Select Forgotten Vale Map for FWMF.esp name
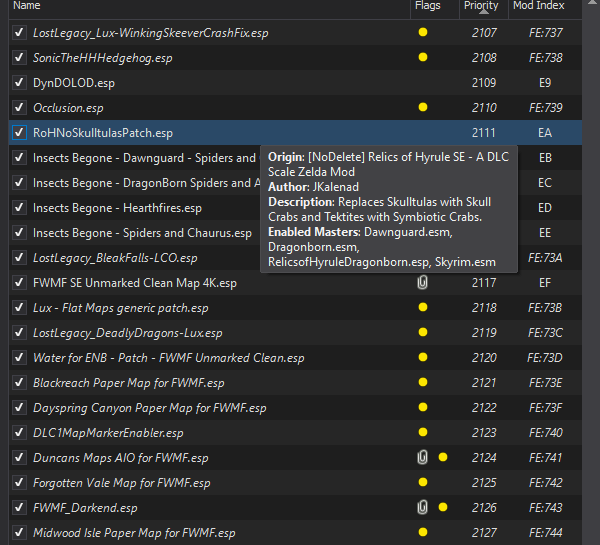The height and width of the screenshot is (545, 600). (x=122, y=483)
